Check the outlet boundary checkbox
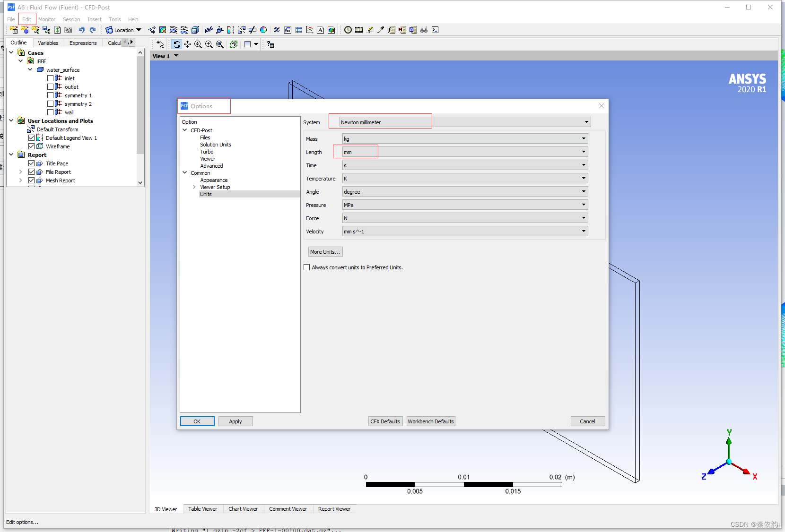Image resolution: width=785 pixels, height=532 pixels. point(50,87)
